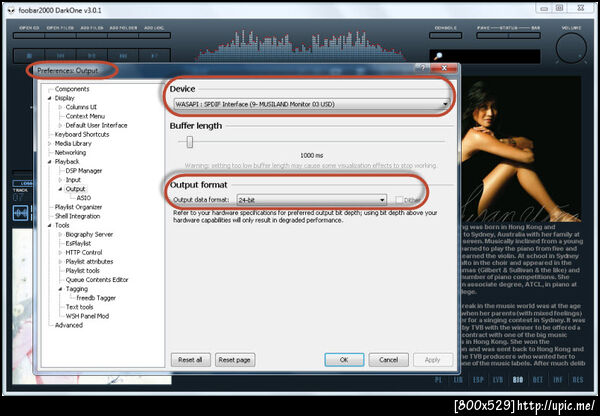Switch to the INF panel tab

pos(558,380)
